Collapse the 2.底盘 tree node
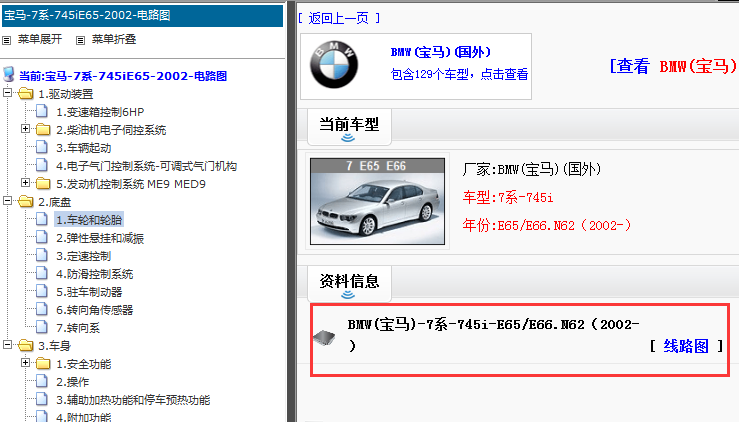 [x=8, y=201]
